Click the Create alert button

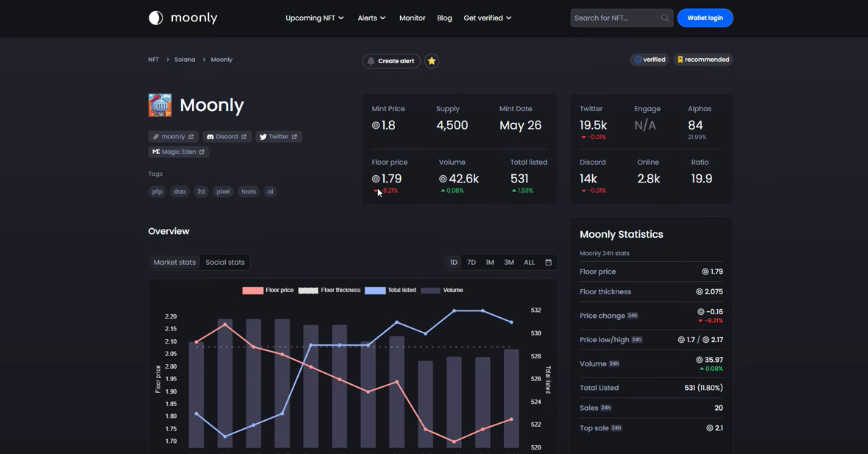click(x=391, y=61)
